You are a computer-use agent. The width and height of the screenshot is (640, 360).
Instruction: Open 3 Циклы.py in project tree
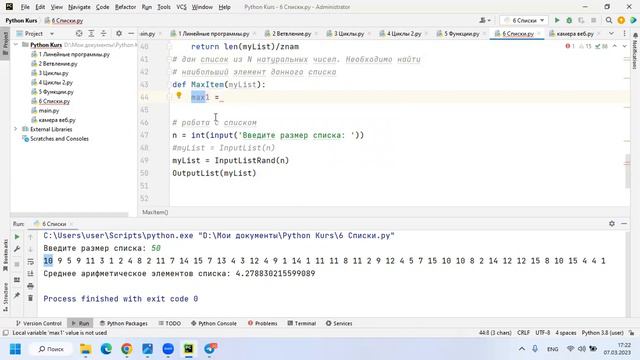point(53,73)
